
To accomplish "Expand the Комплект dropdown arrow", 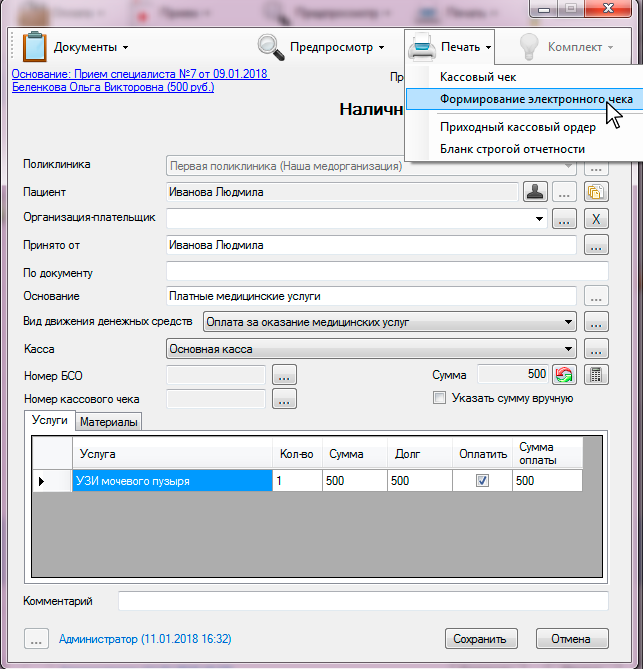I will (x=611, y=47).
